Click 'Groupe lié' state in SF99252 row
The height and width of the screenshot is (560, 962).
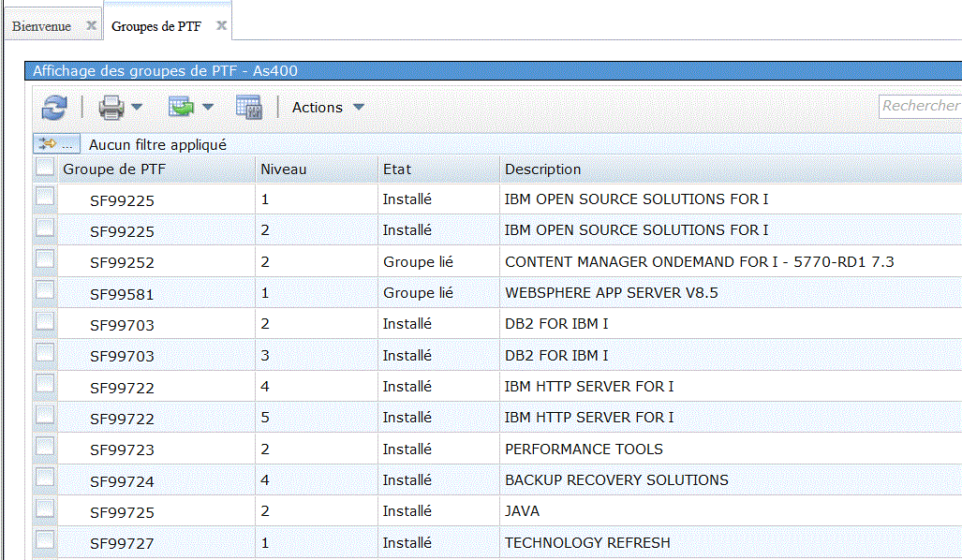tap(418, 262)
